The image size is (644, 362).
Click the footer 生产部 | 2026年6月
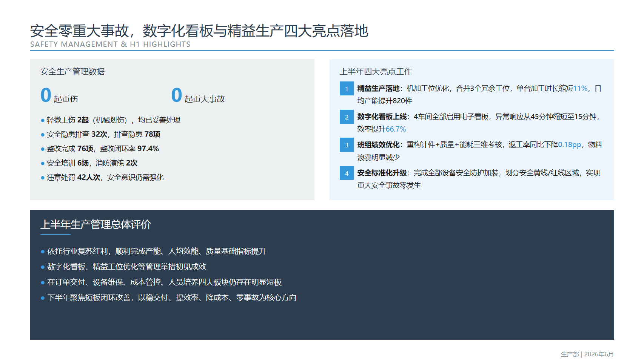click(x=587, y=354)
